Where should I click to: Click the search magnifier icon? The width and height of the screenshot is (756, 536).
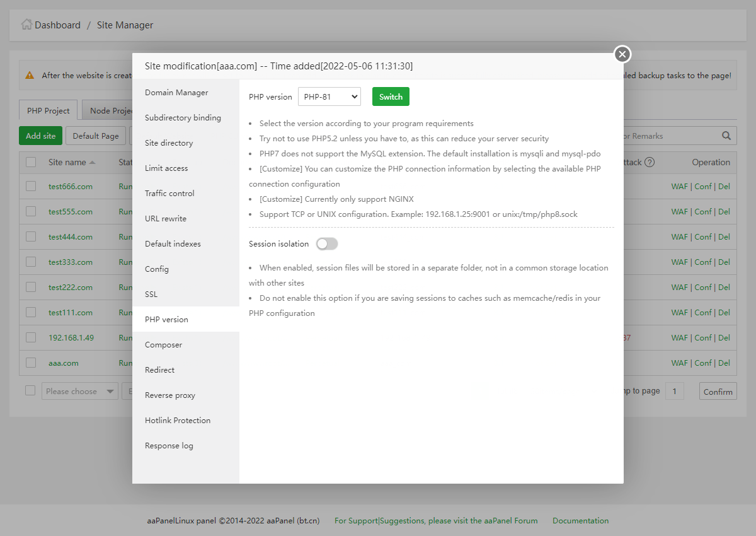tap(726, 136)
